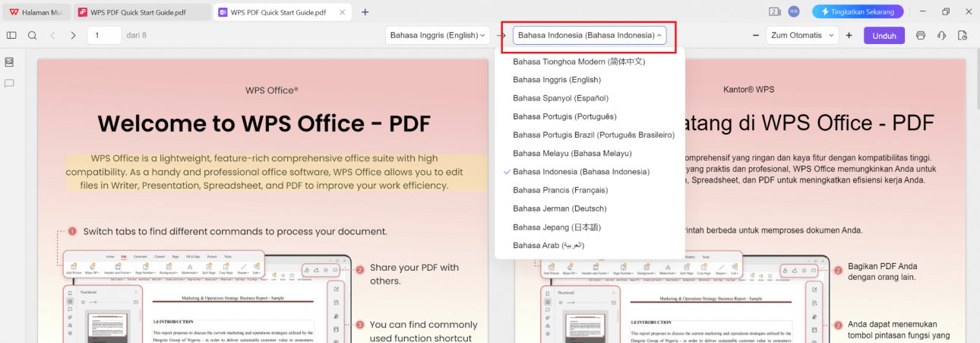Close the active WPS PDF Quick Start Guide tab
Image resolution: width=980 pixels, height=343 pixels.
click(343, 12)
